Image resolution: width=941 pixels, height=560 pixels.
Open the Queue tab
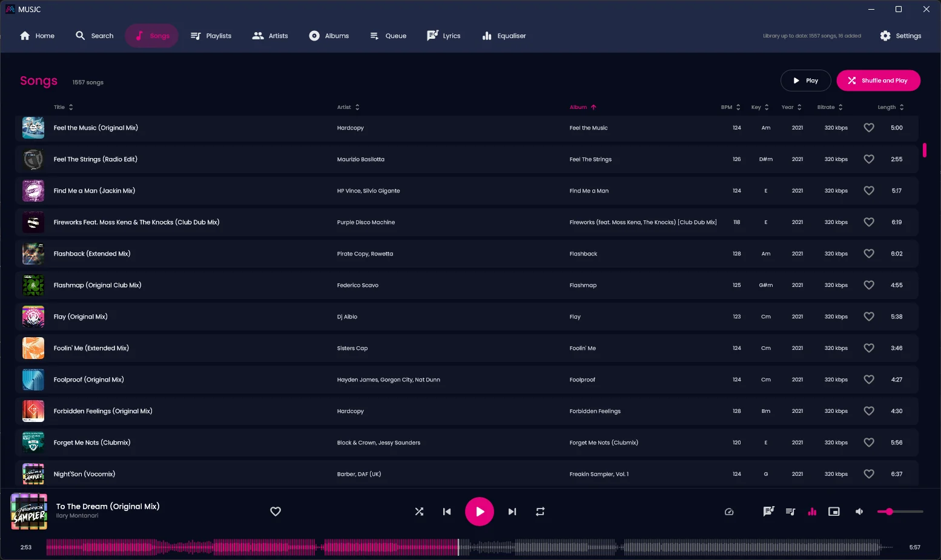coord(388,36)
